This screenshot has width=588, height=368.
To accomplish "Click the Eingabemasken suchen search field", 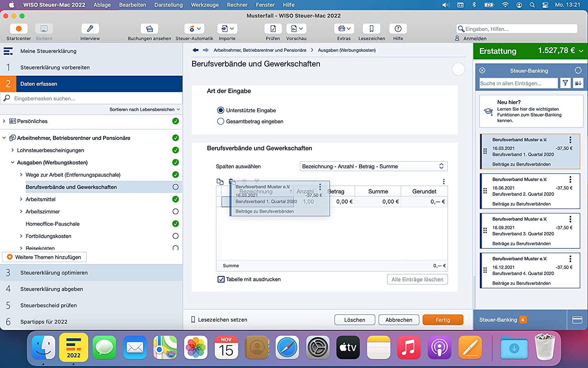I will (x=94, y=98).
